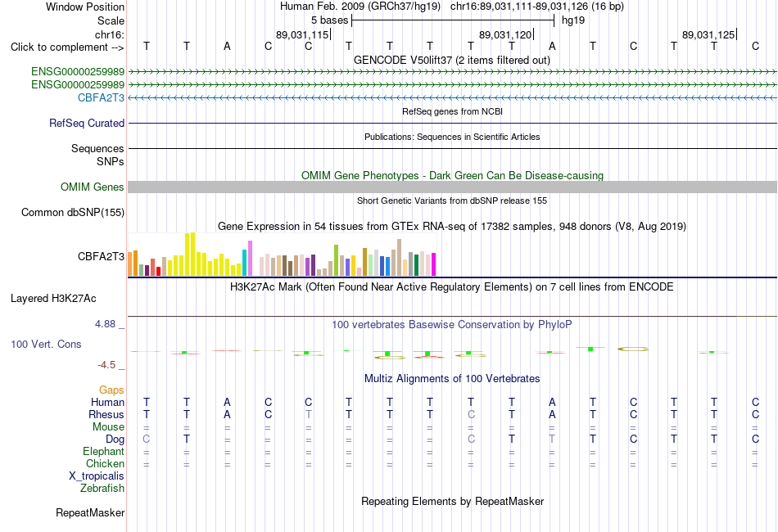
Task: Click the OMIM Genes label
Action: click(93, 187)
